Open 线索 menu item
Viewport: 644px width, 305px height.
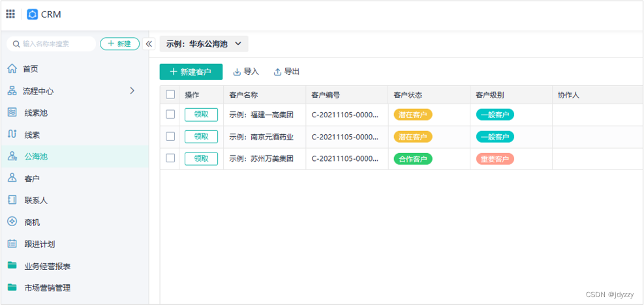click(75, 135)
